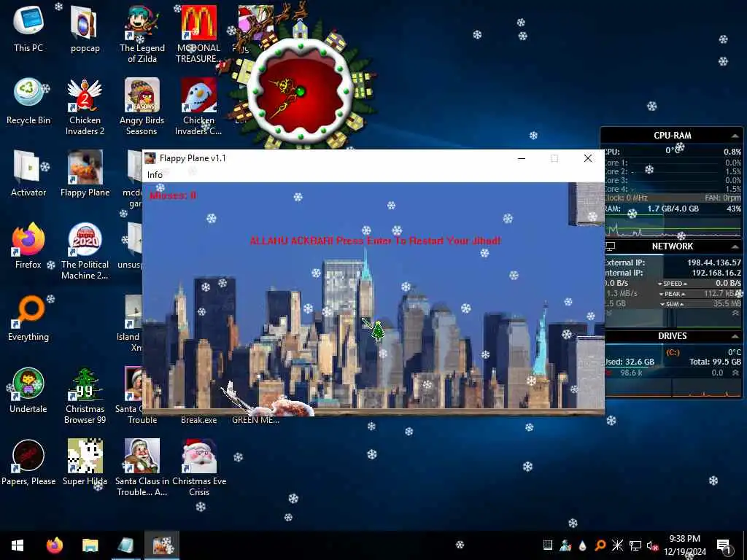Collapse the NETWORK gadget section
This screenshot has width=747, height=560.
(x=735, y=246)
